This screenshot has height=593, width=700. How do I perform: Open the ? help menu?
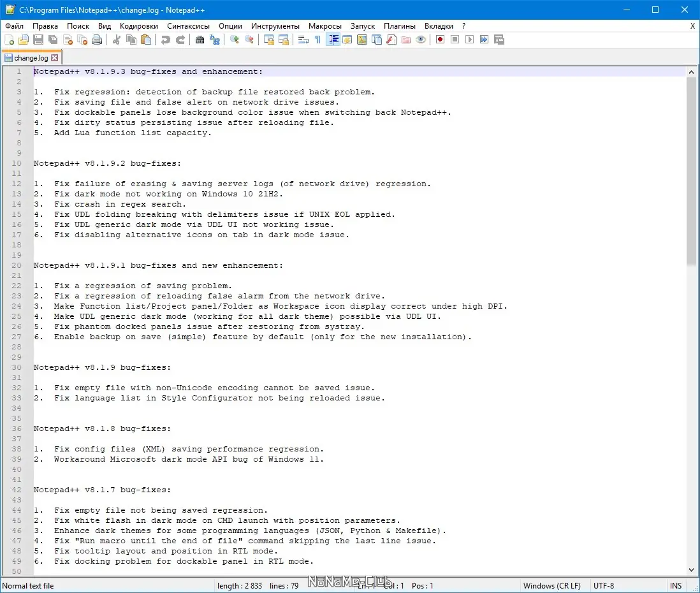click(464, 26)
